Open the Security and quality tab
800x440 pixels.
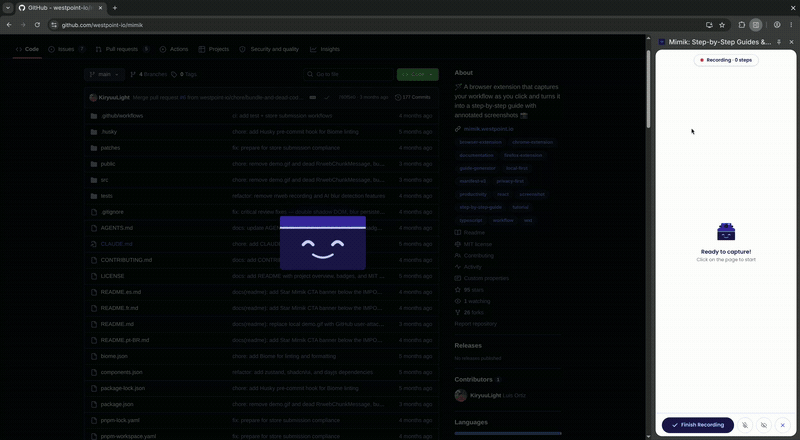tap(269, 49)
